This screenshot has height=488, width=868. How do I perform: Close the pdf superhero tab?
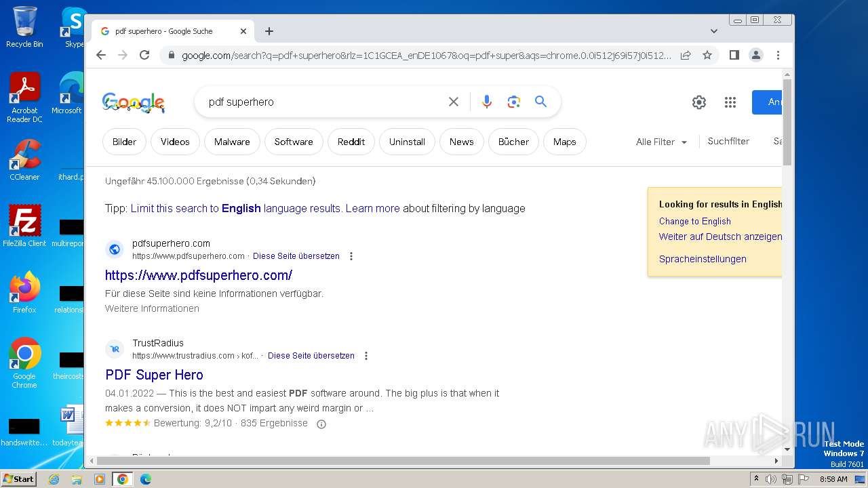pos(243,31)
